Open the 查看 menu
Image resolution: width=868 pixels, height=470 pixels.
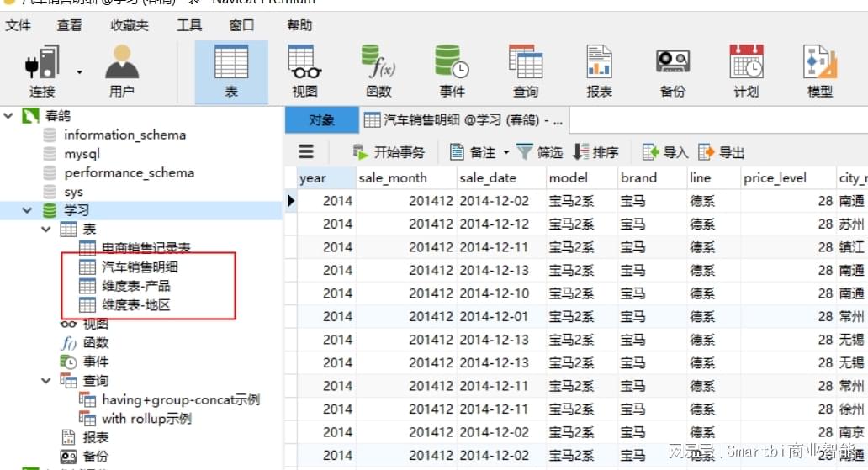click(x=69, y=25)
